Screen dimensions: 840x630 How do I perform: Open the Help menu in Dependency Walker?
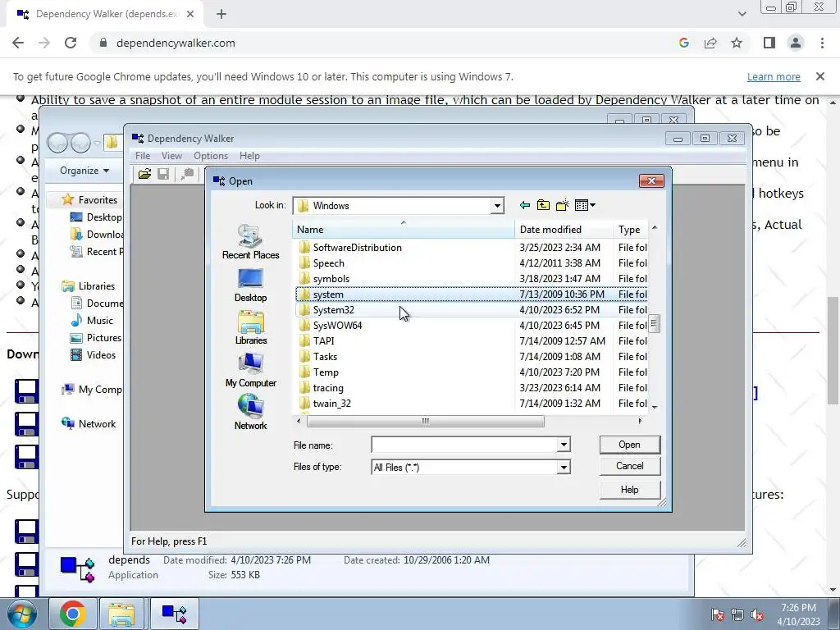[x=249, y=156]
